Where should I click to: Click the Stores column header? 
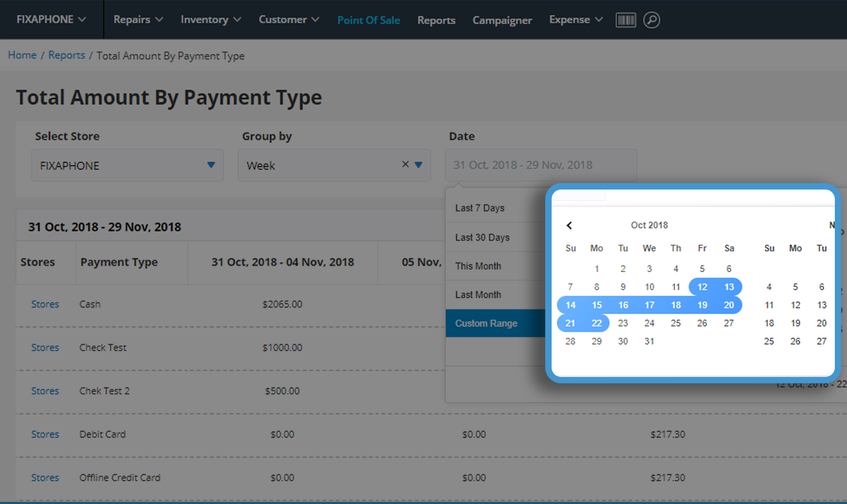pos(38,263)
